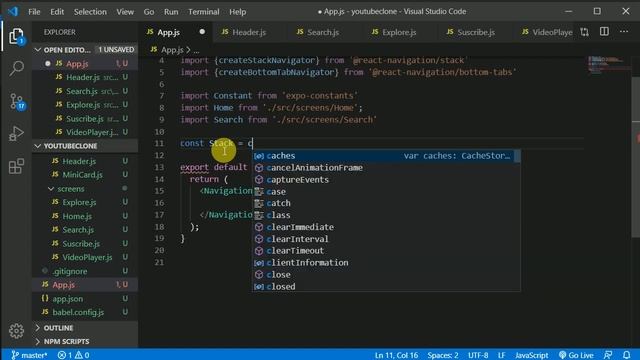Select the class keyword suggestion

pyautogui.click(x=386, y=215)
